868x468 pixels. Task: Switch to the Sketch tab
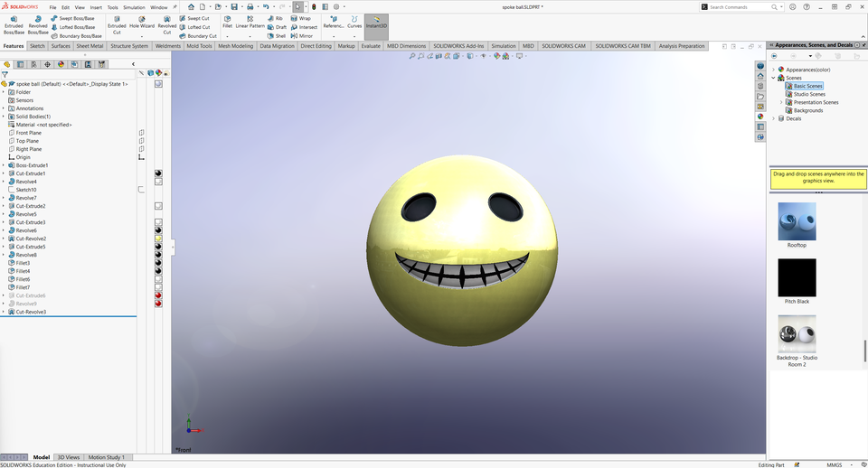(37, 45)
